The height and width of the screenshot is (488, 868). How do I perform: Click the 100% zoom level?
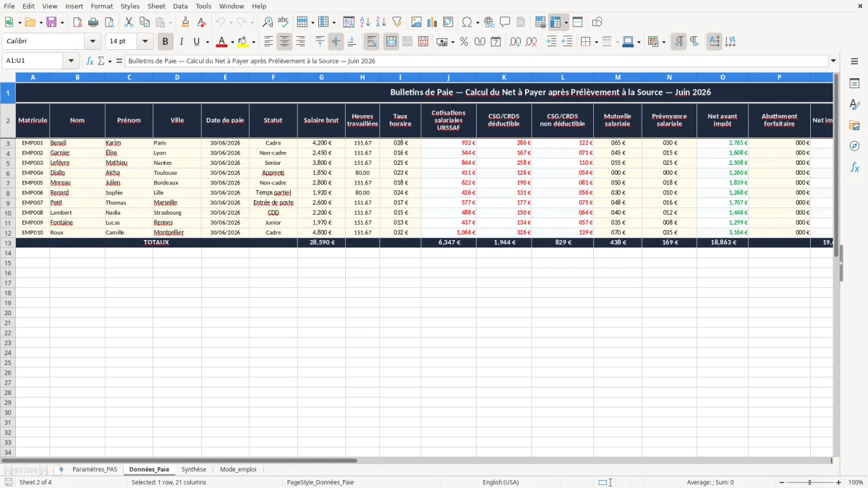856,482
